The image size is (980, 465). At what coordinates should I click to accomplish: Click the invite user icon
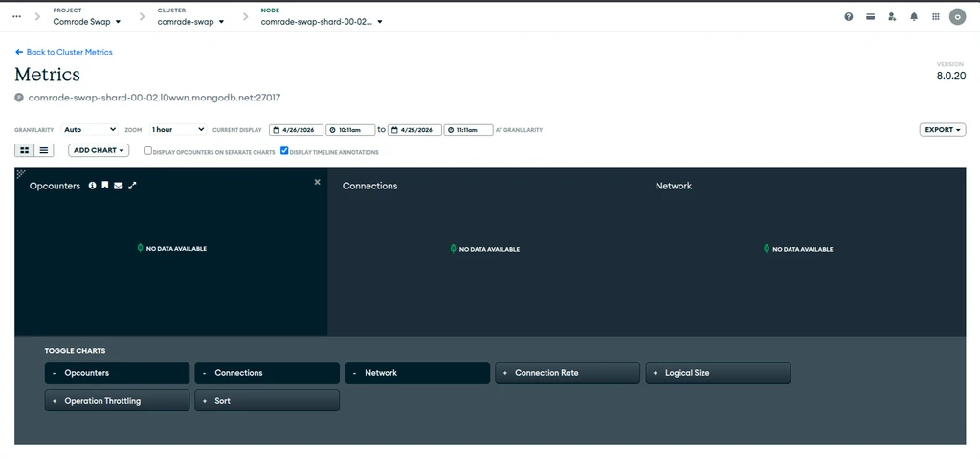892,17
